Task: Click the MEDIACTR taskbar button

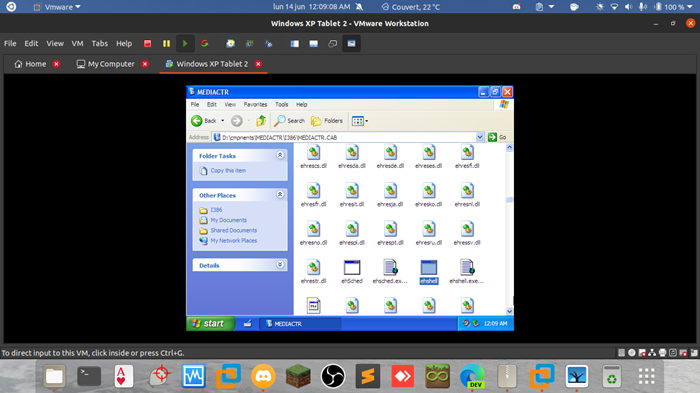Action: (x=300, y=324)
